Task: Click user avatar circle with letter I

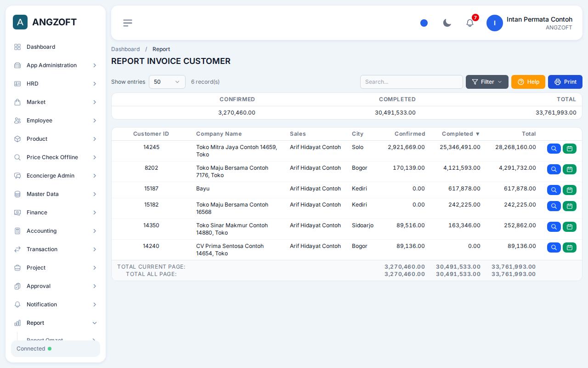Action: pos(495,23)
